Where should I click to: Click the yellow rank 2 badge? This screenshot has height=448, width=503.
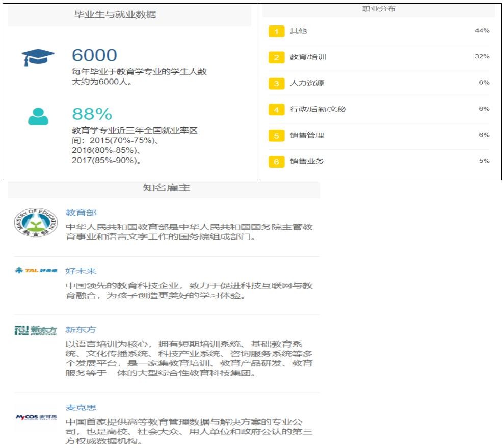pyautogui.click(x=276, y=57)
